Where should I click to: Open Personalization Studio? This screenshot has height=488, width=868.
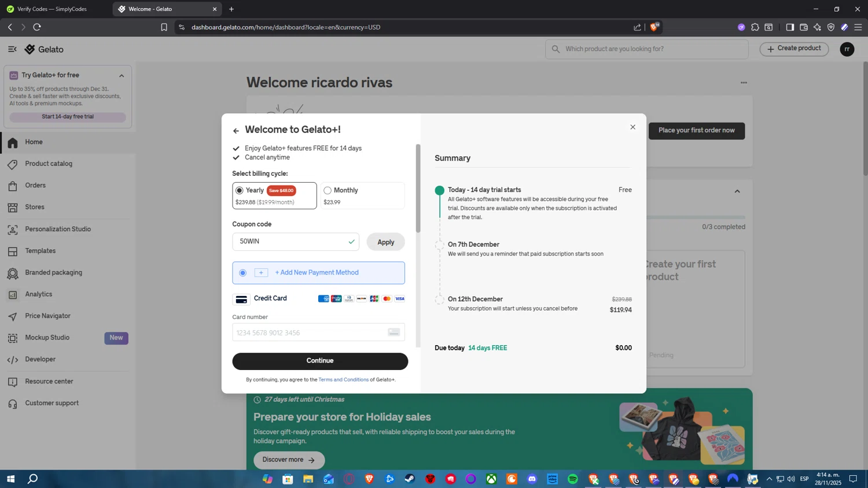58,229
